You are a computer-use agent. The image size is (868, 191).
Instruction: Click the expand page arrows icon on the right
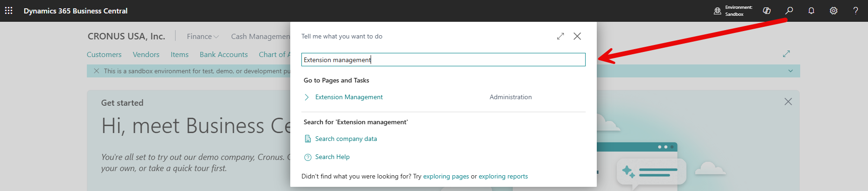786,54
